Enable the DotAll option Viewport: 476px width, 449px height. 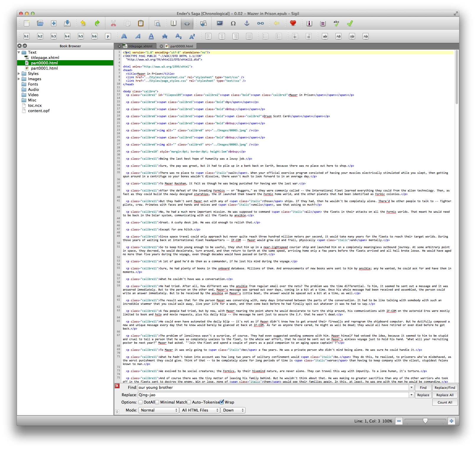(x=141, y=402)
